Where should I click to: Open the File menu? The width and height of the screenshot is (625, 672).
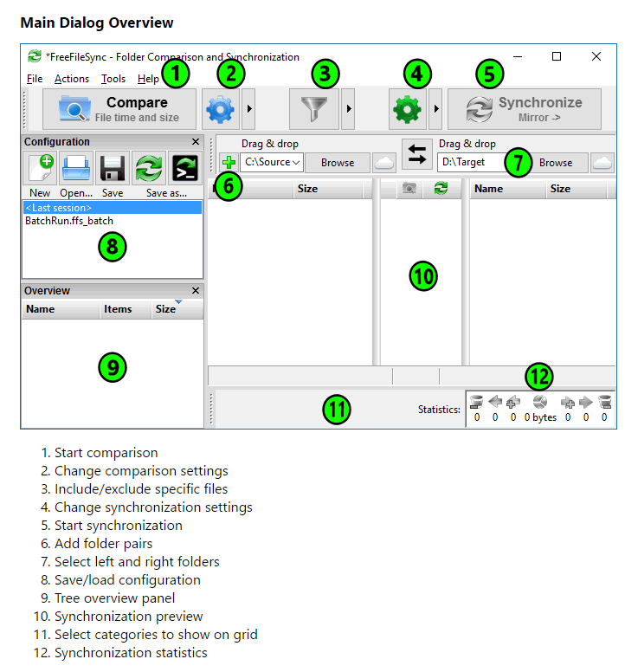click(35, 79)
